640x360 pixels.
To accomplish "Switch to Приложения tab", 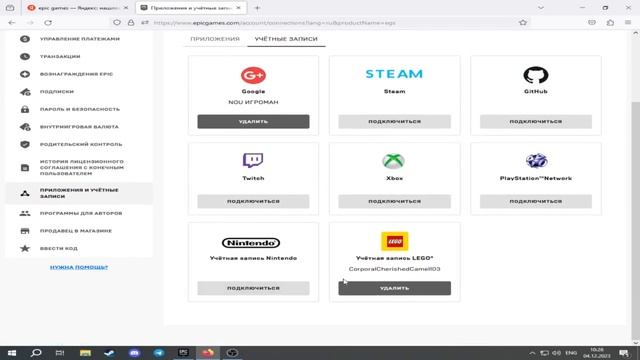I will [215, 39].
